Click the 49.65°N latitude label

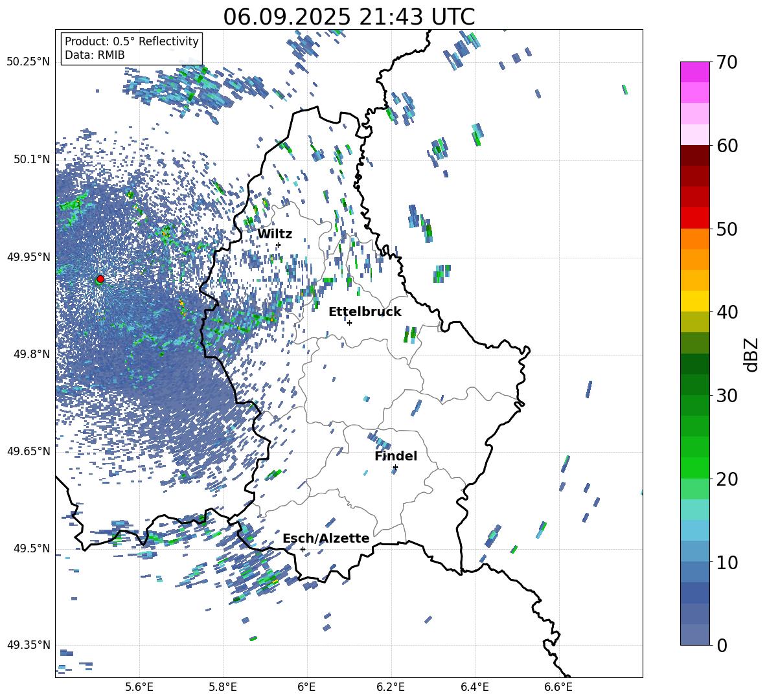click(29, 451)
